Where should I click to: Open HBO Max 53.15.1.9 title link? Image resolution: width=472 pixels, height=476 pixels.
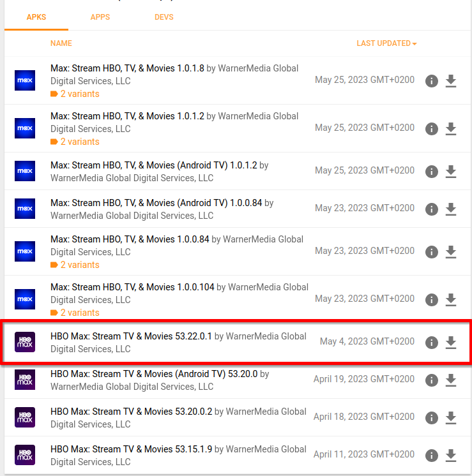[131, 449]
